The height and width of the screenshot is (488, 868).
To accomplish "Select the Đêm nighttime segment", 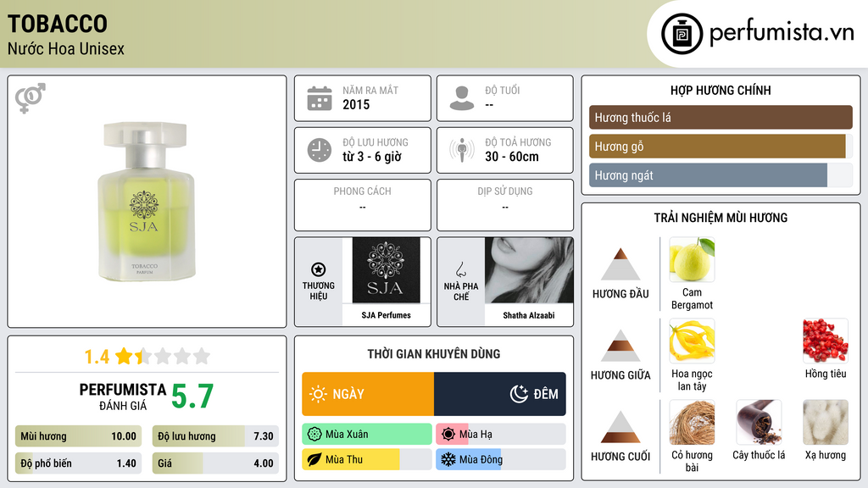I will (x=500, y=394).
